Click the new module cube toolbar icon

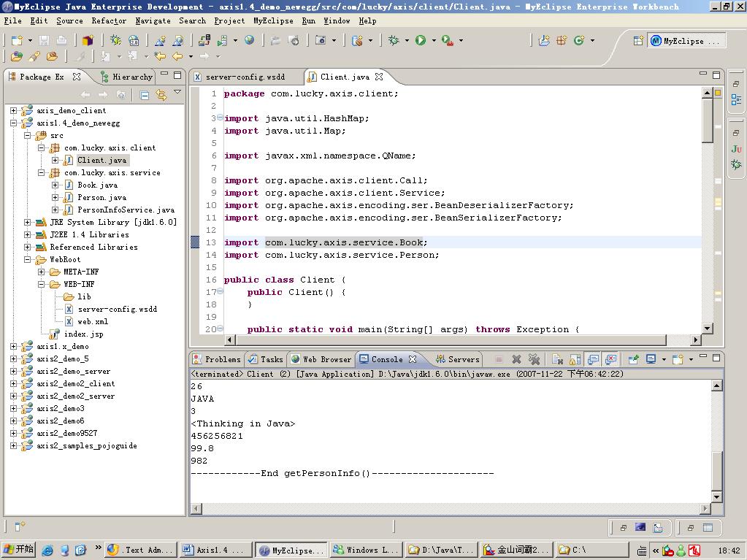[x=88, y=40]
